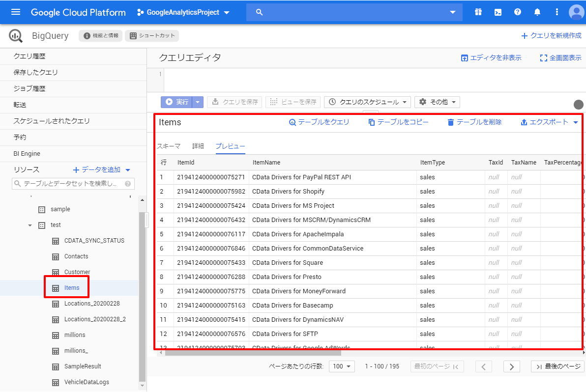This screenshot has width=586, height=392.
Task: Open the GoogleAnalyticsProject project selector
Action: click(x=183, y=12)
